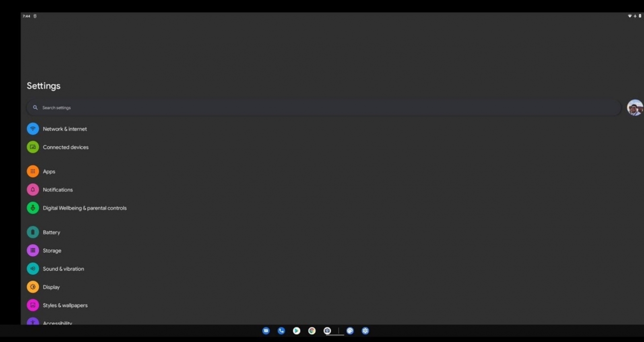Viewport: 644px width, 342px height.
Task: Launch Phone app from the taskbar
Action: coord(281,331)
